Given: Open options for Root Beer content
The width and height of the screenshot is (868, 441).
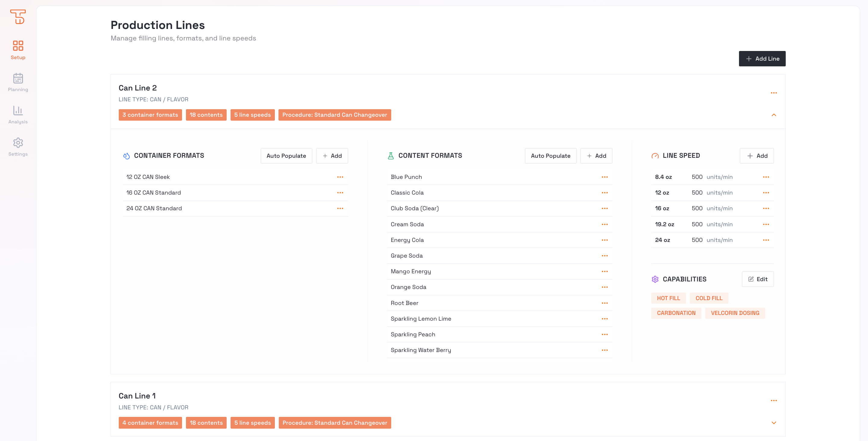Looking at the screenshot, I should (605, 303).
